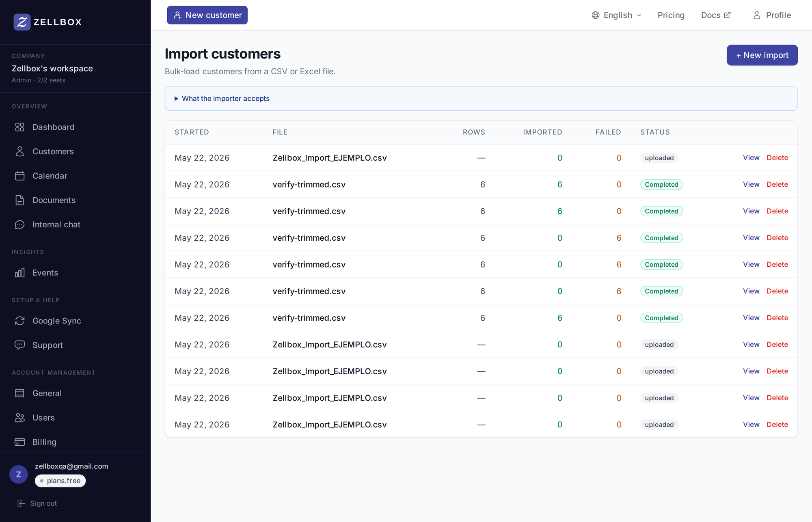Click Admin 2/2 seats text
This screenshot has width=812, height=522.
point(38,80)
